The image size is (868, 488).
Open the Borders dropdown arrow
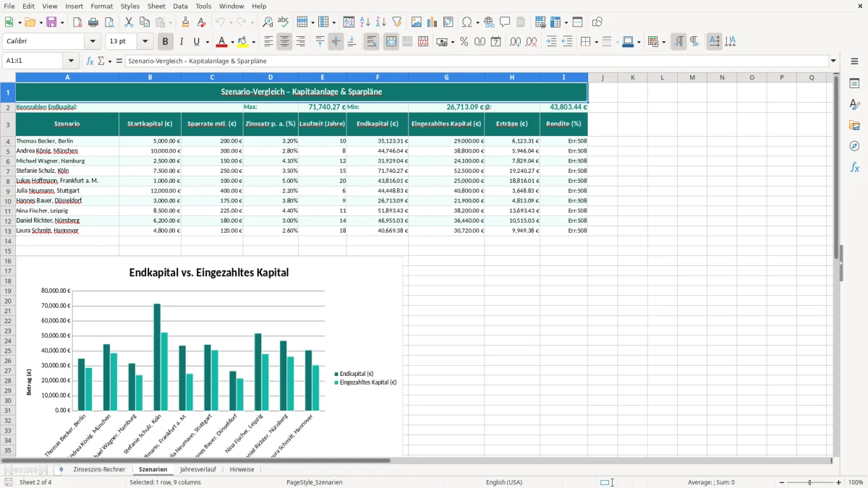(595, 42)
